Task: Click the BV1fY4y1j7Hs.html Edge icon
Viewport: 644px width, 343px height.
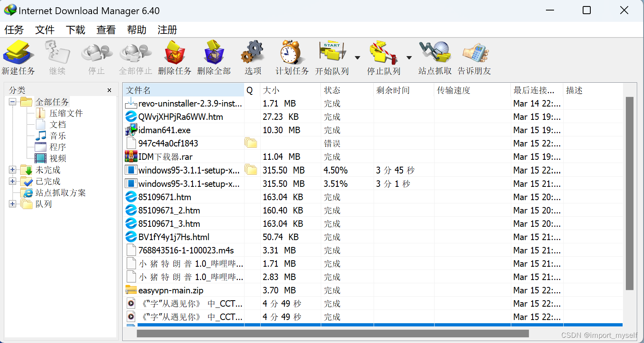Action: point(131,236)
